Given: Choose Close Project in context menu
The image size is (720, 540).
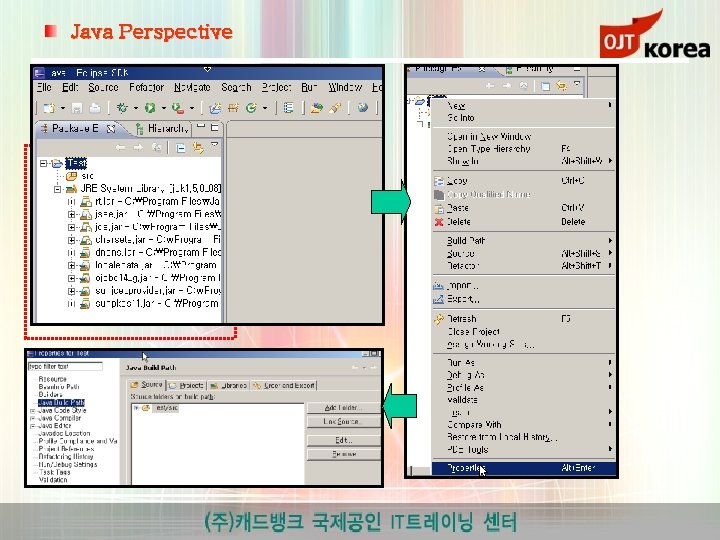Looking at the screenshot, I should click(524, 332).
